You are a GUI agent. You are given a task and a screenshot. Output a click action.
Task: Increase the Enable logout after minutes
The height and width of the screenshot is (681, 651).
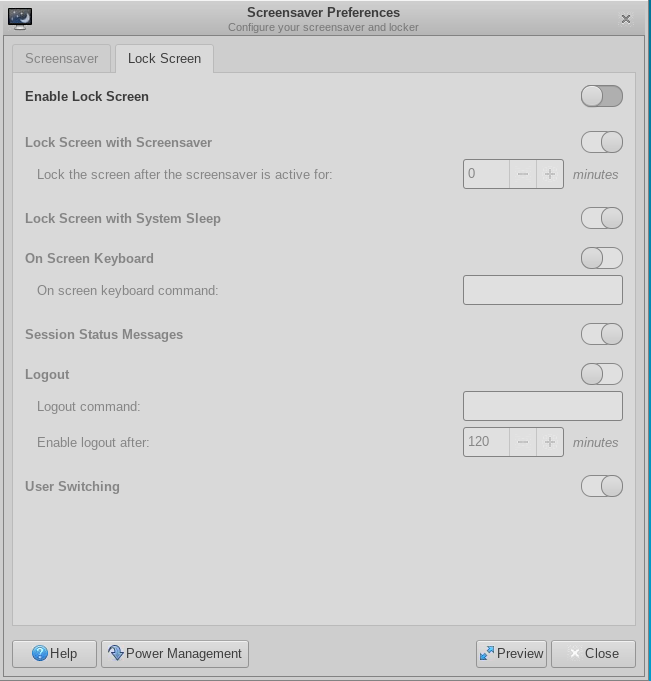550,442
